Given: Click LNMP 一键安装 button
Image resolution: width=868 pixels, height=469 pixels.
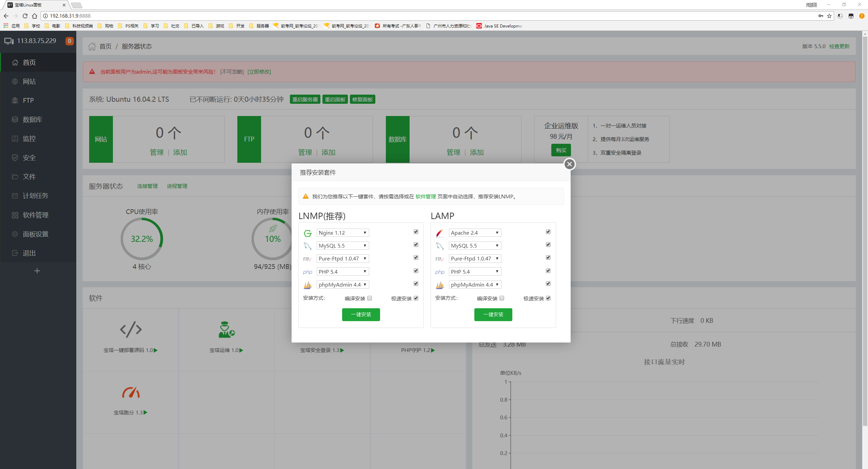Looking at the screenshot, I should 361,314.
